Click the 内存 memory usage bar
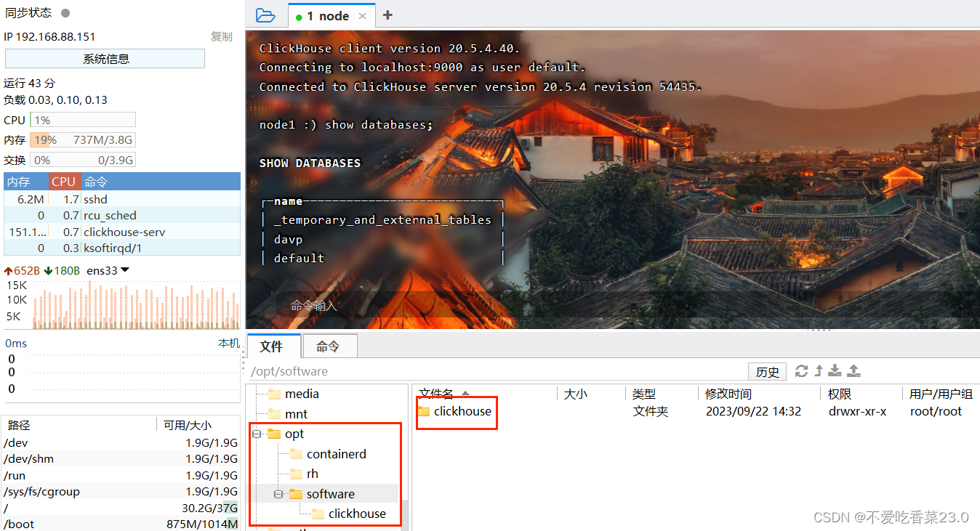980x531 pixels. click(83, 140)
